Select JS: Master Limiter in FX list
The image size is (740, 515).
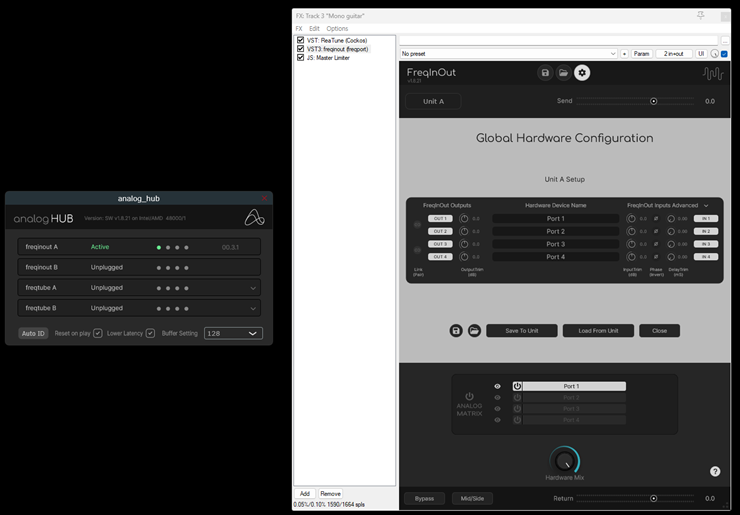(328, 58)
